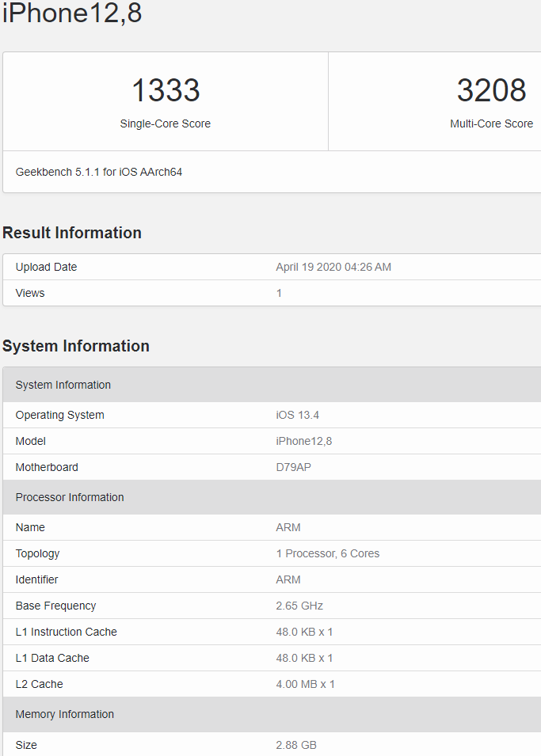Screen dimensions: 541x756
Task: Click the Base Frequency label
Action: coord(55,606)
